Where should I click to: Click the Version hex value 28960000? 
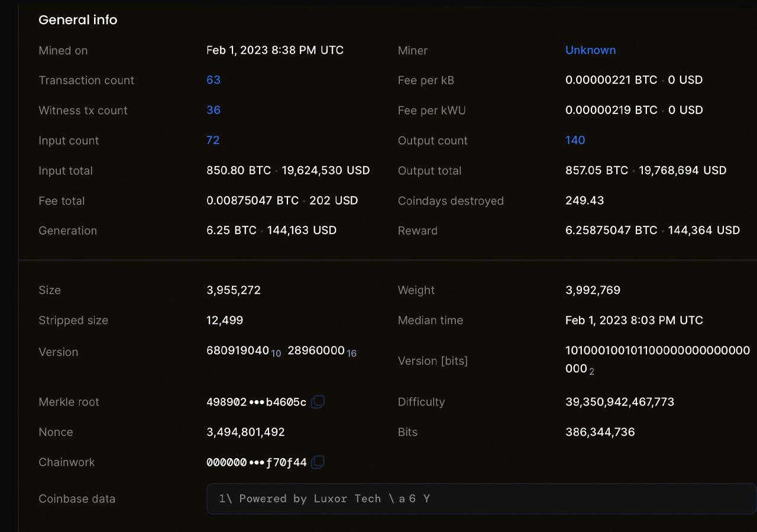tap(316, 351)
